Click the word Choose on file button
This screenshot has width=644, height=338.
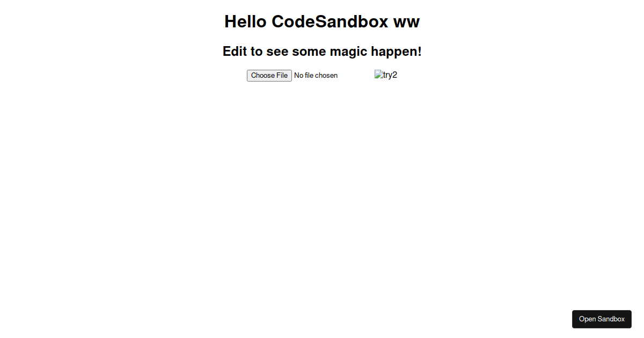click(x=262, y=76)
